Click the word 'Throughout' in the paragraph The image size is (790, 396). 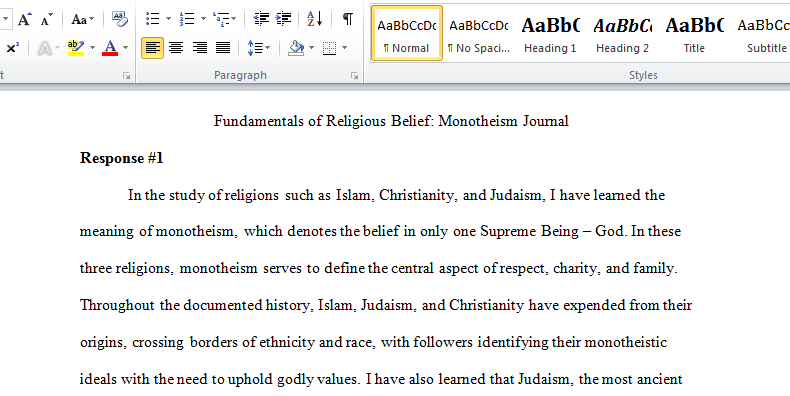pos(117,305)
